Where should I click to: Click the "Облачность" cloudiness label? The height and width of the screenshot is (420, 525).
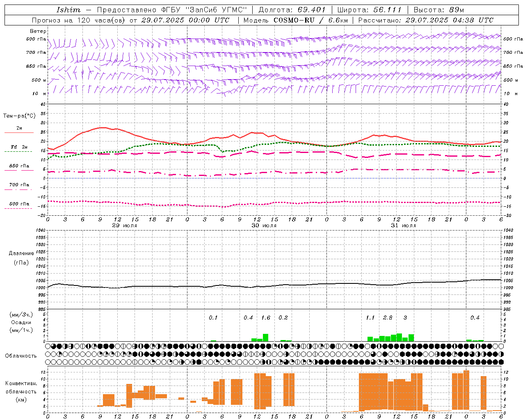click(x=21, y=356)
